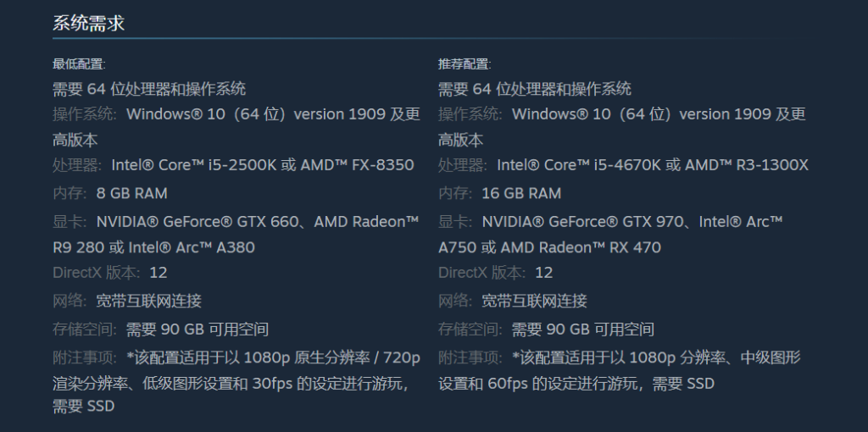868x432 pixels.
Task: Click the minimum 操作系统 Windows 10 requirement line
Action: pos(236,127)
